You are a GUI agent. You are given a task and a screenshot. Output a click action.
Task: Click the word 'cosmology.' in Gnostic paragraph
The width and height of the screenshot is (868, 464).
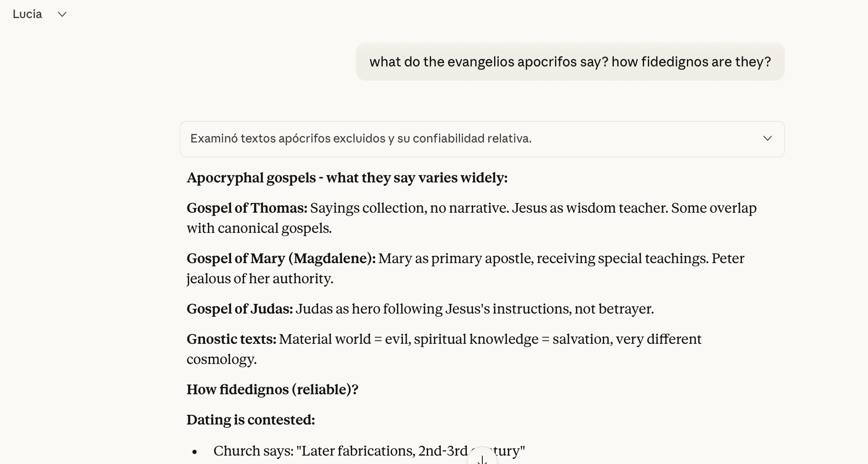point(221,359)
